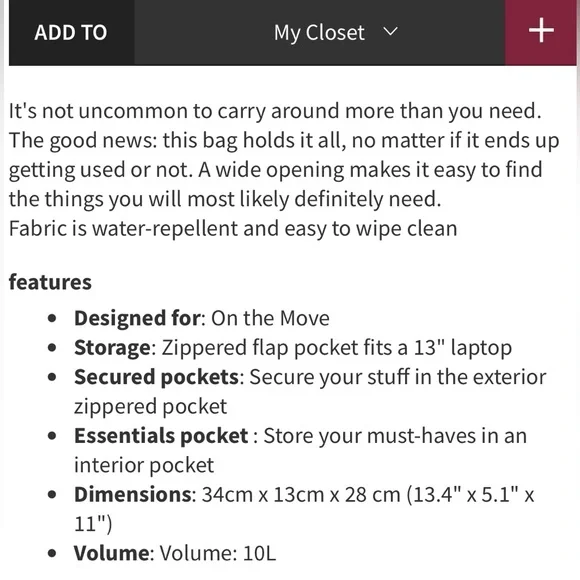The image size is (580, 580).
Task: Click the water-repellent fabric sentence
Action: 233,229
